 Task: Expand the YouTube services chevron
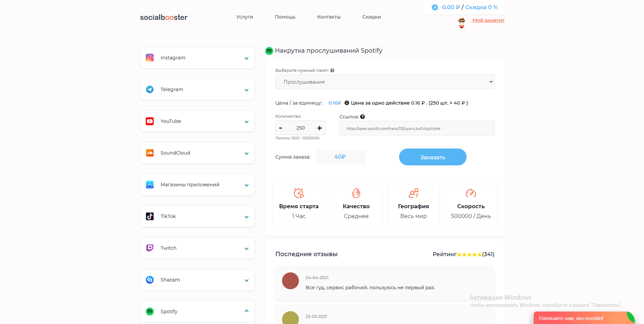[247, 122]
